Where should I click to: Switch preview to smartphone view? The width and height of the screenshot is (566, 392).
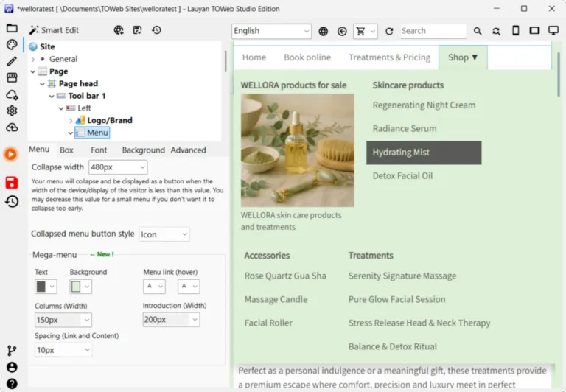pyautogui.click(x=516, y=31)
